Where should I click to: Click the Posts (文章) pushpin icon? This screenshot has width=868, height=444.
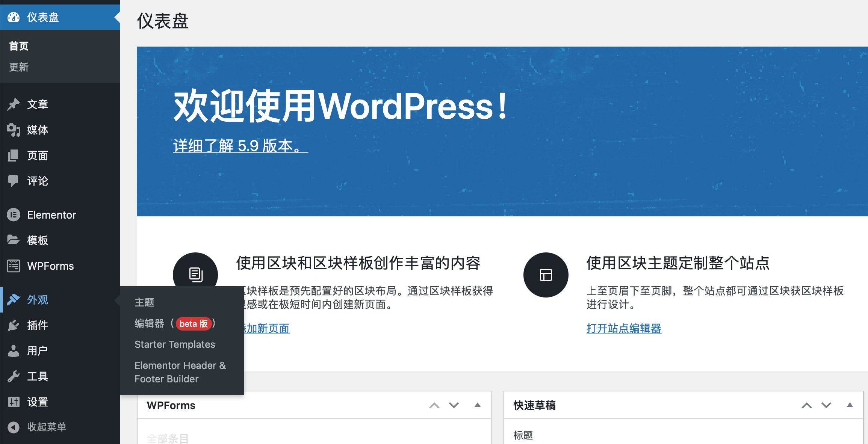[14, 104]
